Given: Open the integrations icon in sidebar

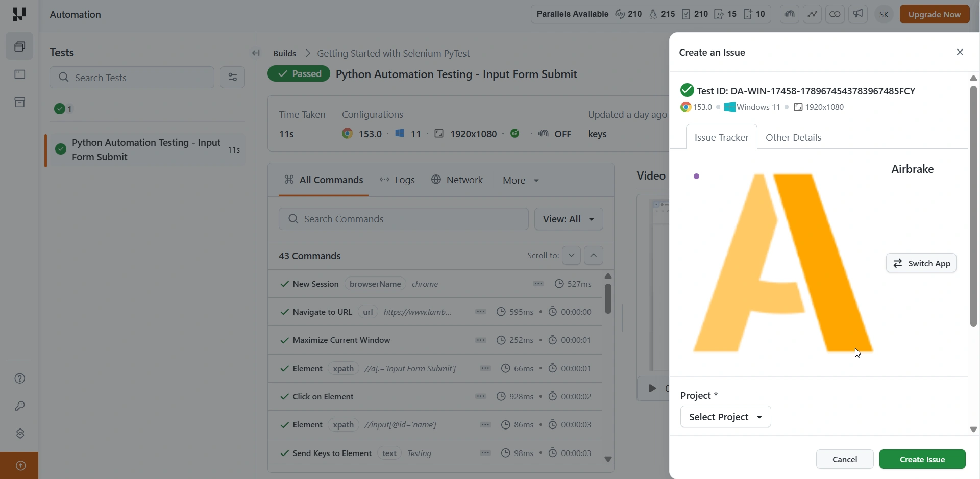Looking at the screenshot, I should 20,434.
